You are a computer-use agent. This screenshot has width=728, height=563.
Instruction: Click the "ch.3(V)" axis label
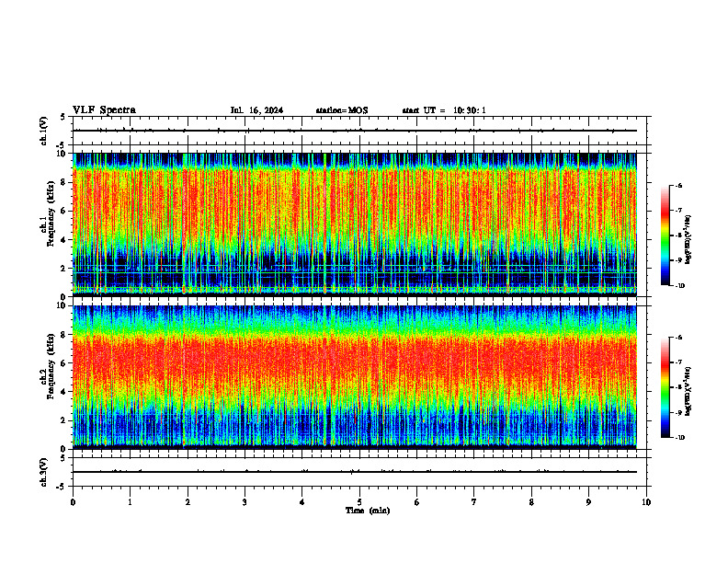[43, 472]
